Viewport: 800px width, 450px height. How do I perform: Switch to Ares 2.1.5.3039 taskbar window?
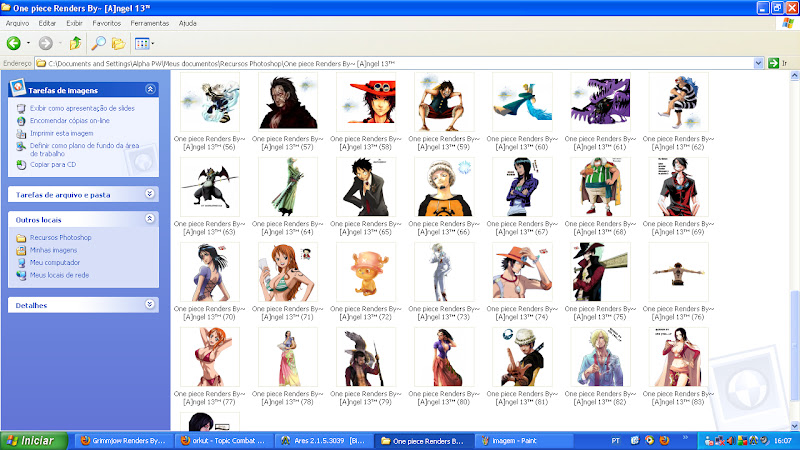tap(322, 441)
